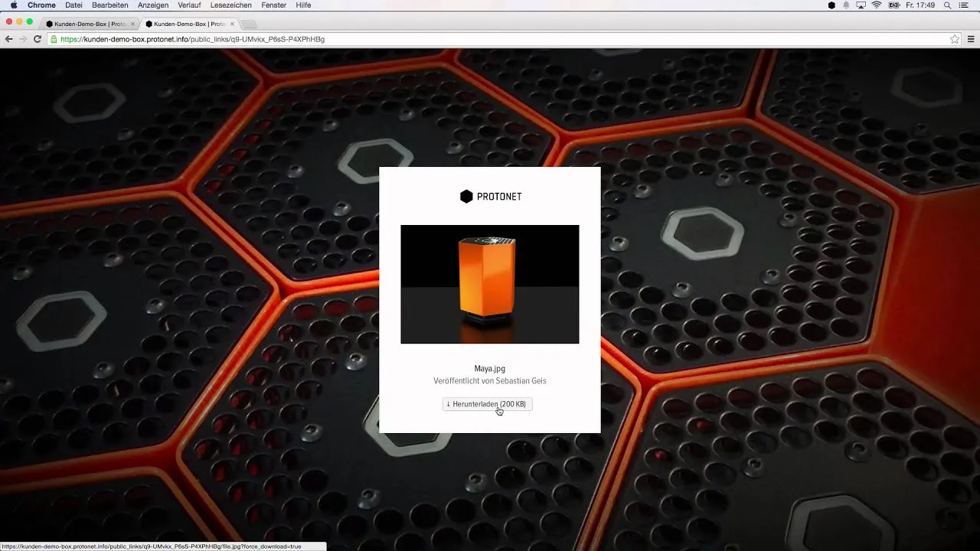This screenshot has height=551, width=980.
Task: Open the AirPlay display menu bar icon
Action: click(x=861, y=5)
